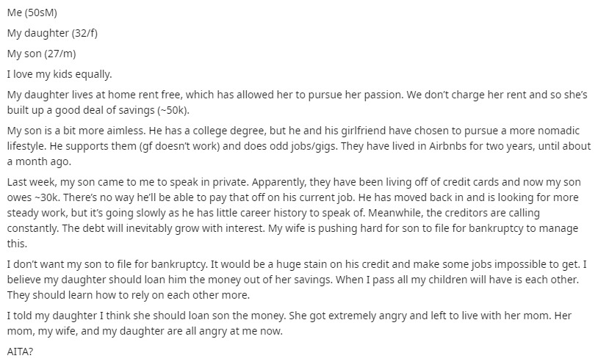Click the '(~50k)' savings text
The height and width of the screenshot is (364, 598).
(x=173, y=110)
